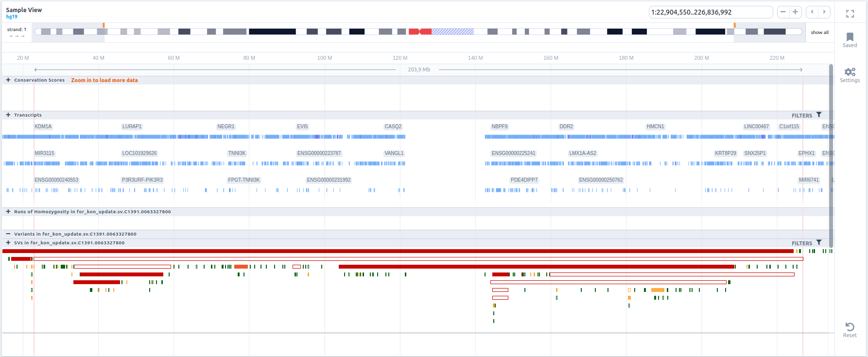Click the genomic coordinates input field
868x357 pixels.
coord(710,12)
